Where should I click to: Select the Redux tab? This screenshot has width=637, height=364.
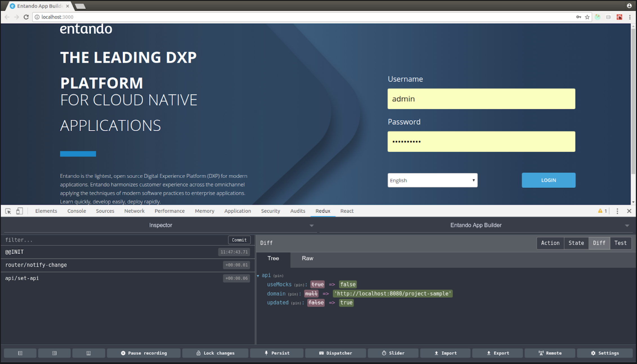point(323,211)
